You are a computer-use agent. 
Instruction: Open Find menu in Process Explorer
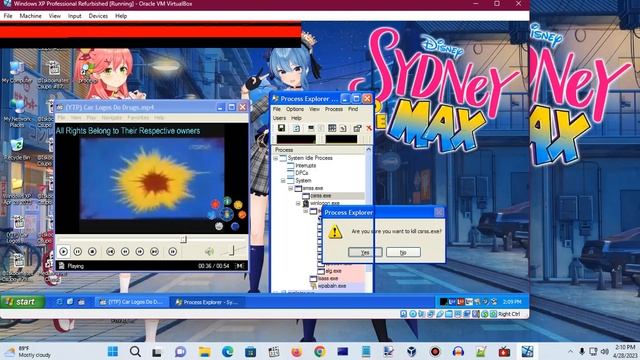(353, 109)
